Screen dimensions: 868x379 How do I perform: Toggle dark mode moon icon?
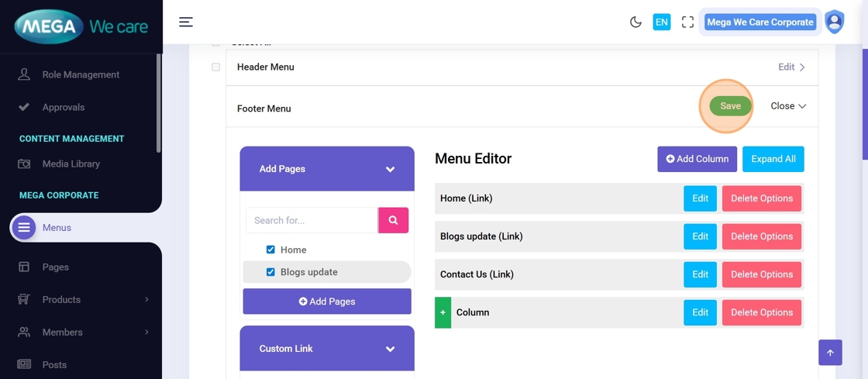coord(635,22)
